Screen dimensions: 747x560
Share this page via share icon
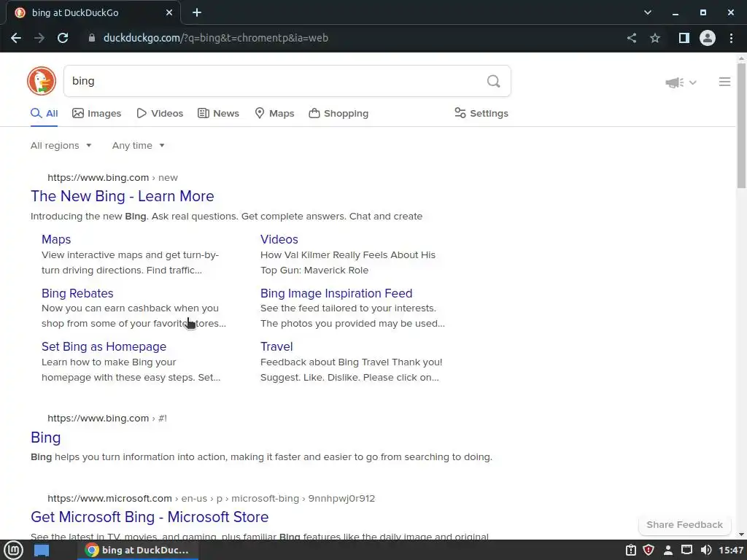[632, 38]
